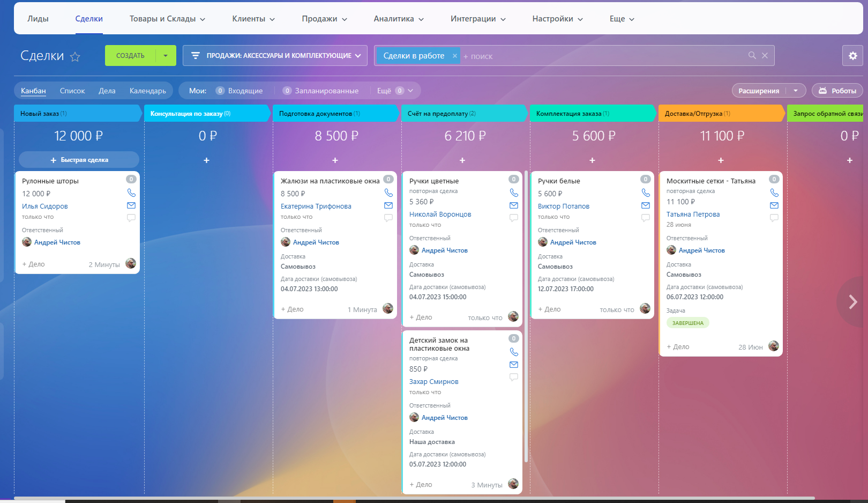Send email from Детский замок card
The image size is (868, 503).
coord(514,365)
